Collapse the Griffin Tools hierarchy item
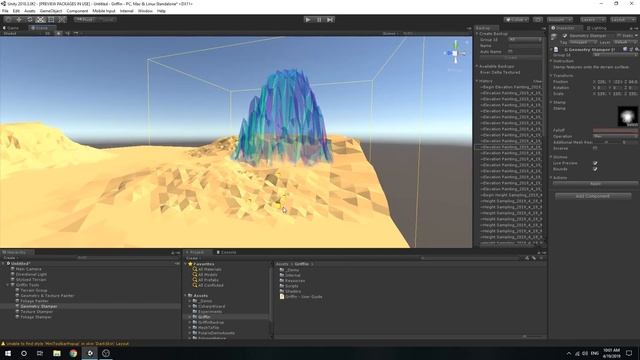This screenshot has height=360, width=640. coord(8,285)
